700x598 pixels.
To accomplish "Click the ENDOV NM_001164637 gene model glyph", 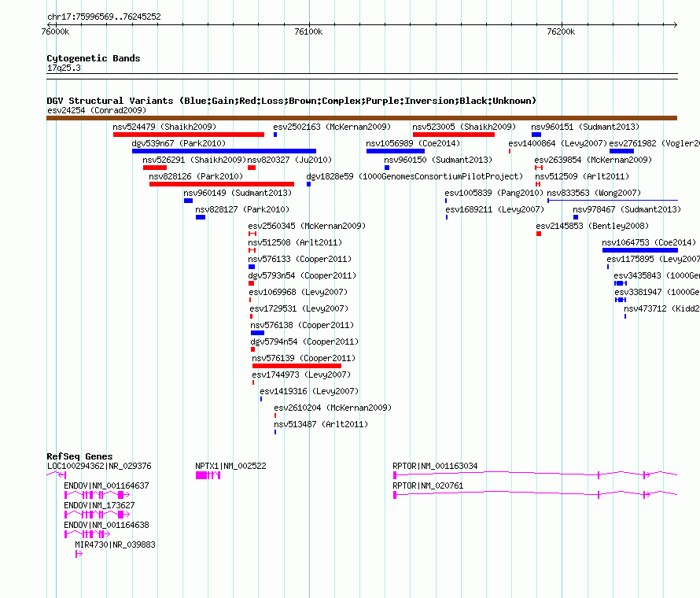I will pyautogui.click(x=97, y=495).
